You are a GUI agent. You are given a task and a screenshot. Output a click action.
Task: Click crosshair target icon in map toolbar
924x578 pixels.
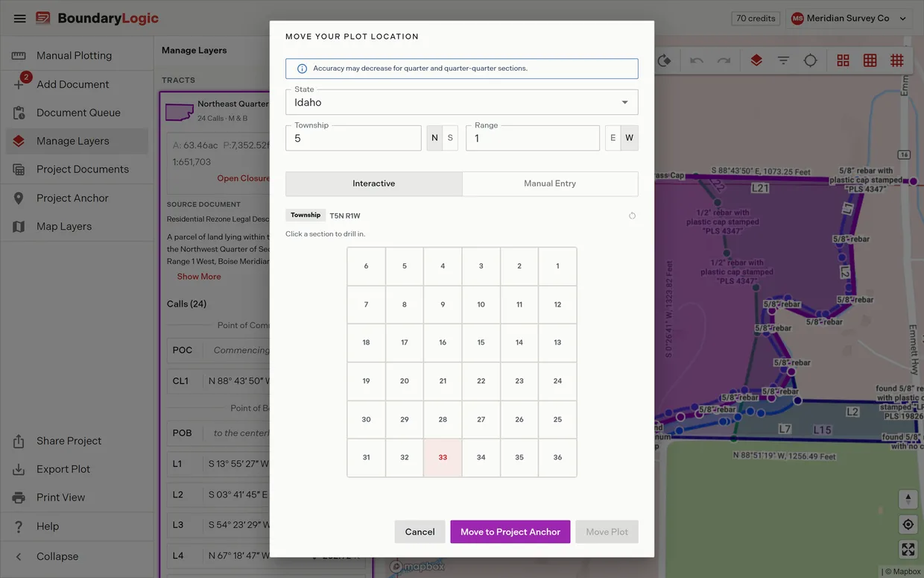tap(811, 60)
